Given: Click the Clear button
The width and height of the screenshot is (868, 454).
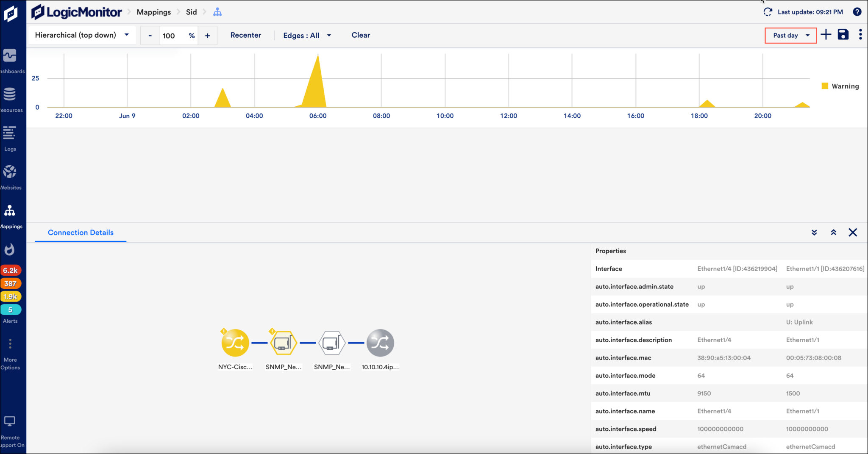Looking at the screenshot, I should [360, 35].
